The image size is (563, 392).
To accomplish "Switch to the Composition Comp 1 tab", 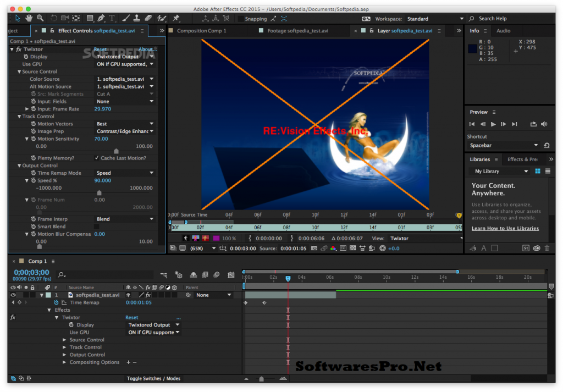I will 201,31.
